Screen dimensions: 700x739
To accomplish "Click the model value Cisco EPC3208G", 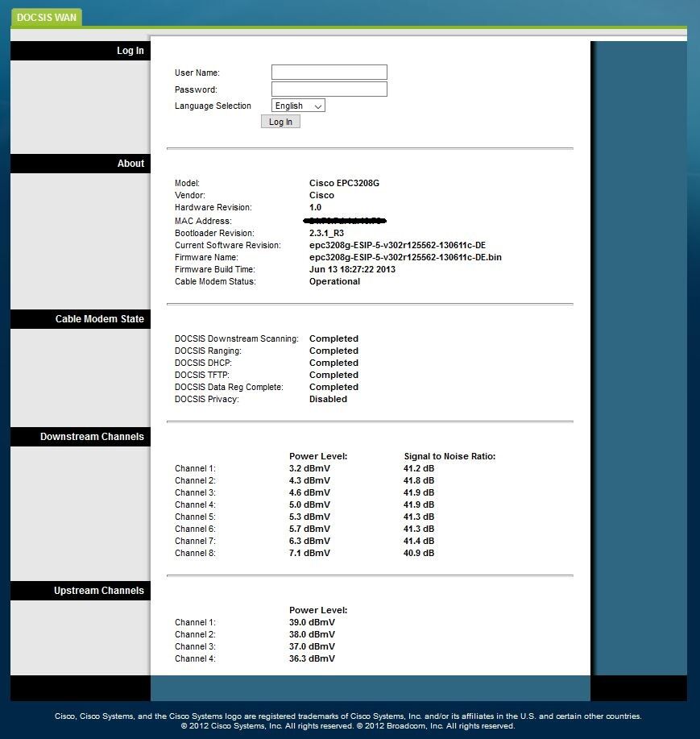I will pyautogui.click(x=344, y=183).
